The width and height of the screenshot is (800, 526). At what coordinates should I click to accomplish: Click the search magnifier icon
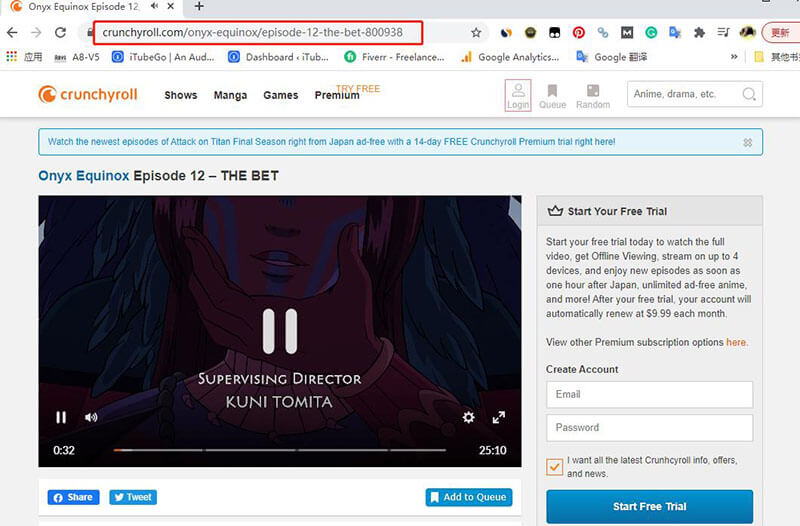pyautogui.click(x=749, y=94)
